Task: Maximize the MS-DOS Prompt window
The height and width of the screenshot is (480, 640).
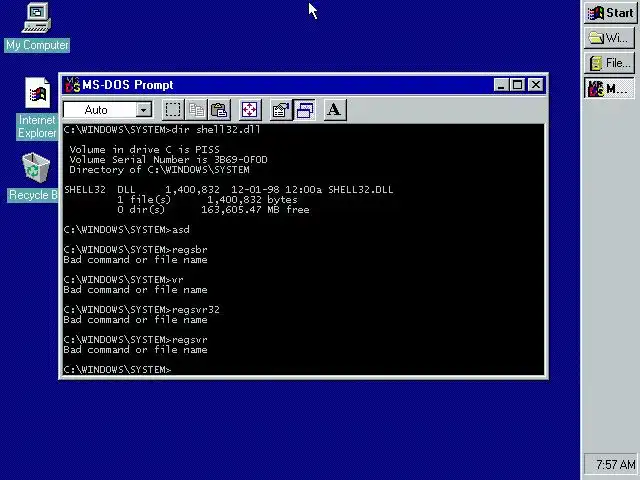Action: 517,85
